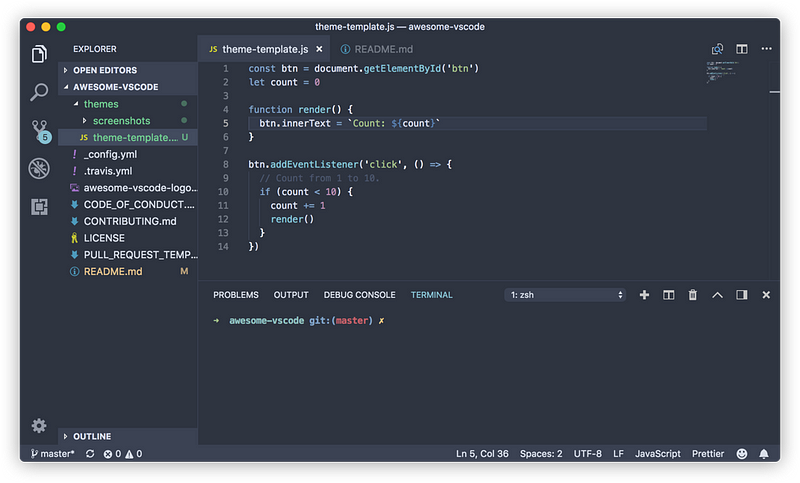The image size is (800, 483).
Task: Click the Manage gear icon
Action: [39, 425]
